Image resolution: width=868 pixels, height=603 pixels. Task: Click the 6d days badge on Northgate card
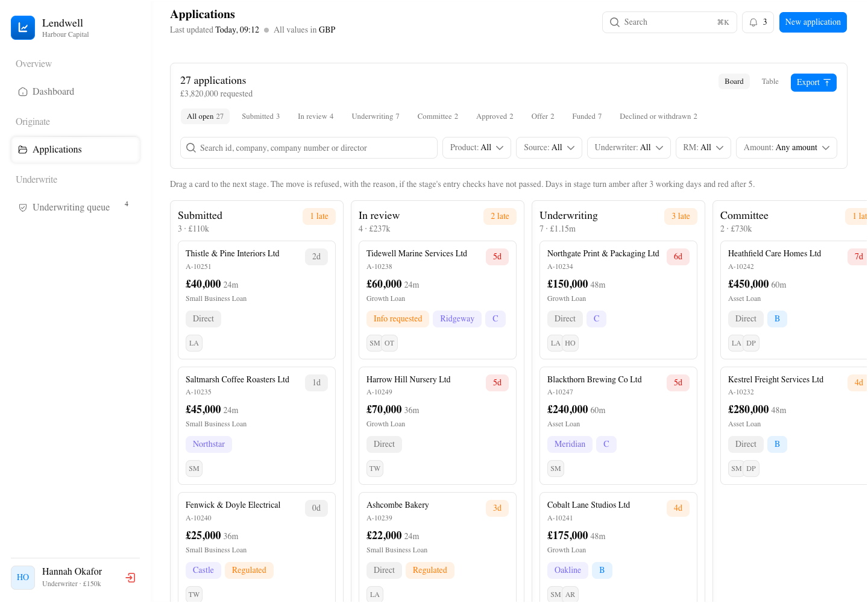coord(678,257)
